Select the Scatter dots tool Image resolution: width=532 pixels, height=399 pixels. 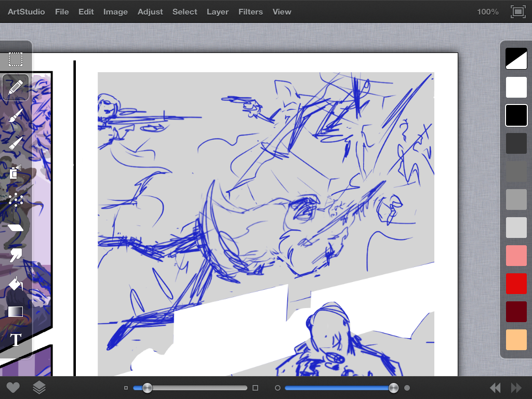pyautogui.click(x=16, y=200)
